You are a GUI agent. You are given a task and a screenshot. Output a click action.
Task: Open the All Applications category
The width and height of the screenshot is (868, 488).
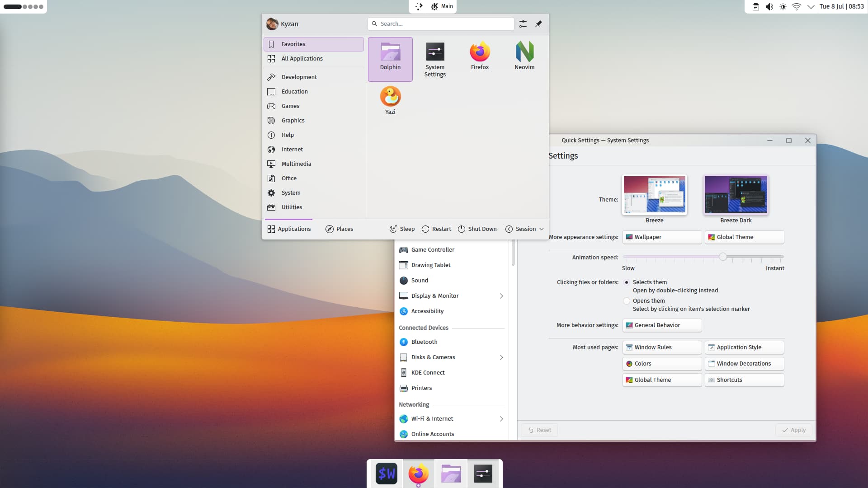302,59
